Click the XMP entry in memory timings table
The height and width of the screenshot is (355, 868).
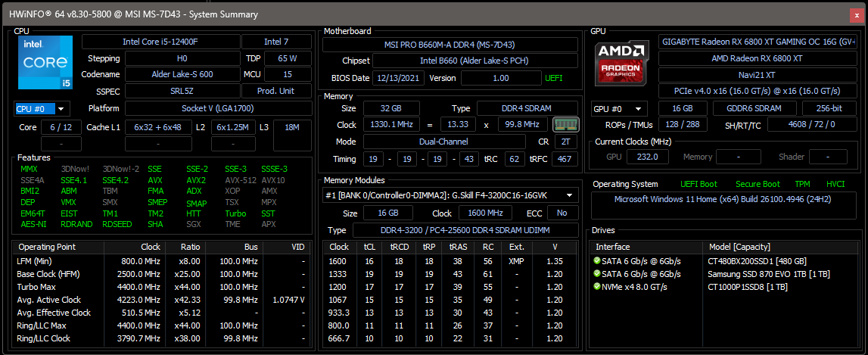click(x=516, y=261)
